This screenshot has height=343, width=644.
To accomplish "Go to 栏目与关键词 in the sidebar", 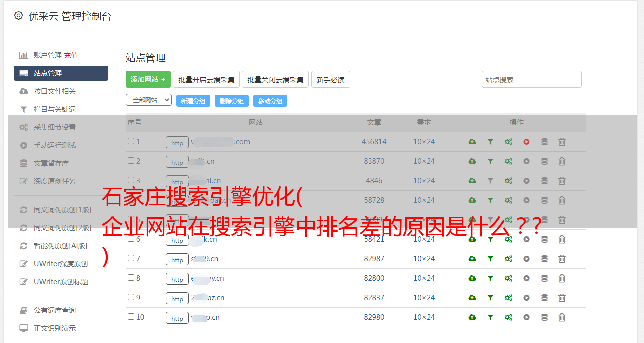I will (x=55, y=109).
